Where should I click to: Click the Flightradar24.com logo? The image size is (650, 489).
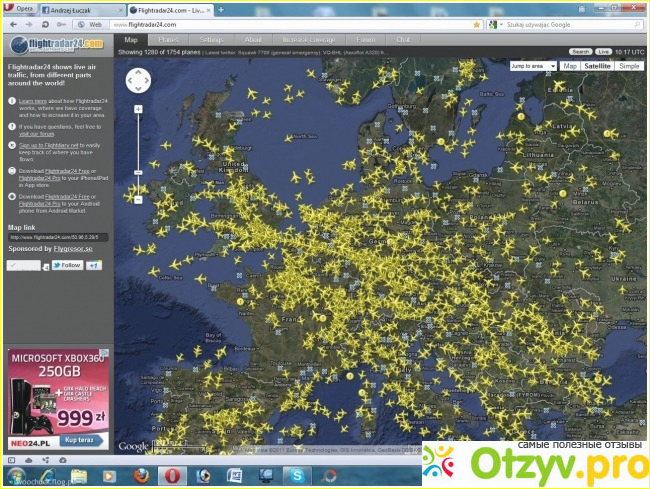pos(56,44)
